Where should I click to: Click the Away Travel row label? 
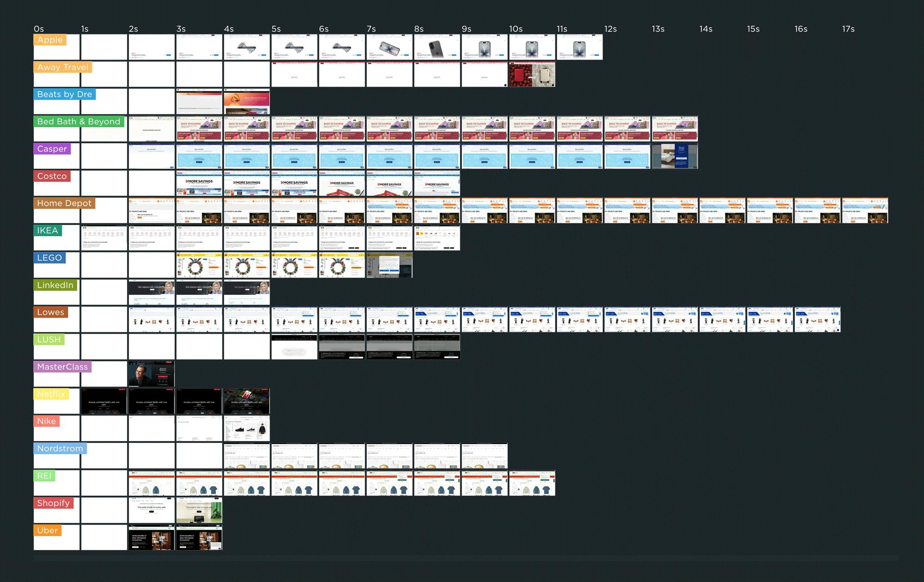pyautogui.click(x=62, y=67)
